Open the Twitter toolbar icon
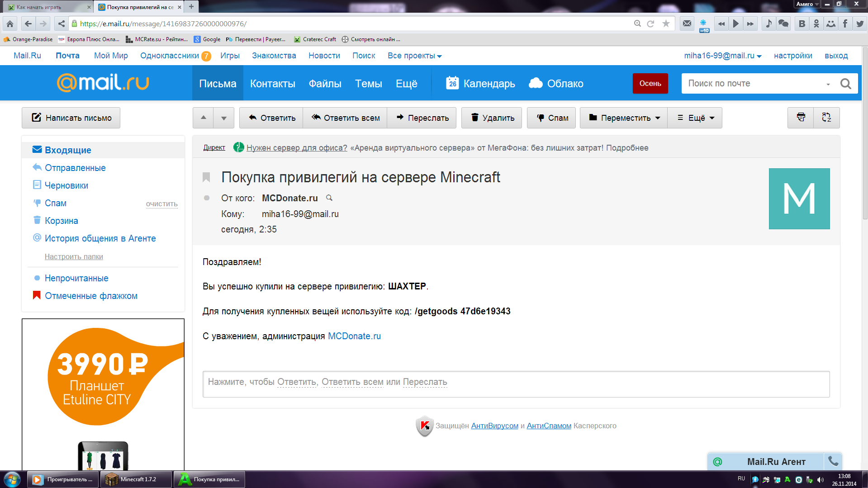Image resolution: width=868 pixels, height=488 pixels. point(860,24)
